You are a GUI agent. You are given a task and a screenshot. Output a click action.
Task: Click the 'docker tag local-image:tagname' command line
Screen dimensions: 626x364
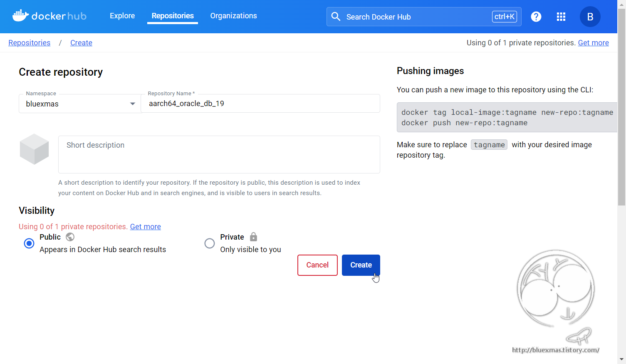click(507, 112)
